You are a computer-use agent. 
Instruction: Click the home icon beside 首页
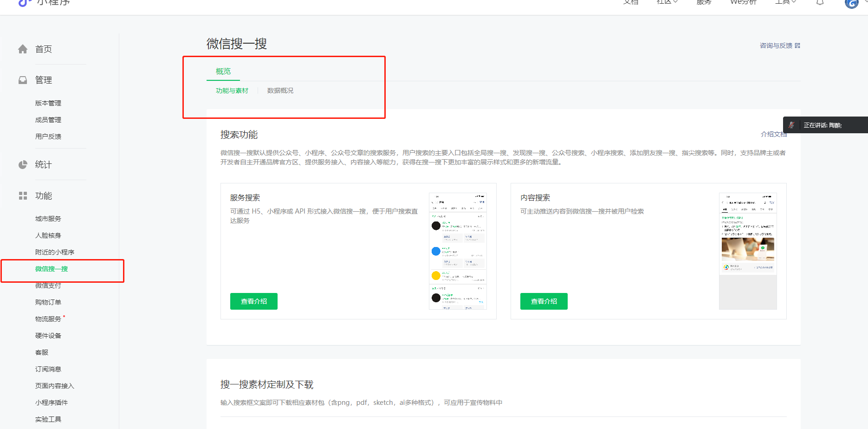(23, 49)
